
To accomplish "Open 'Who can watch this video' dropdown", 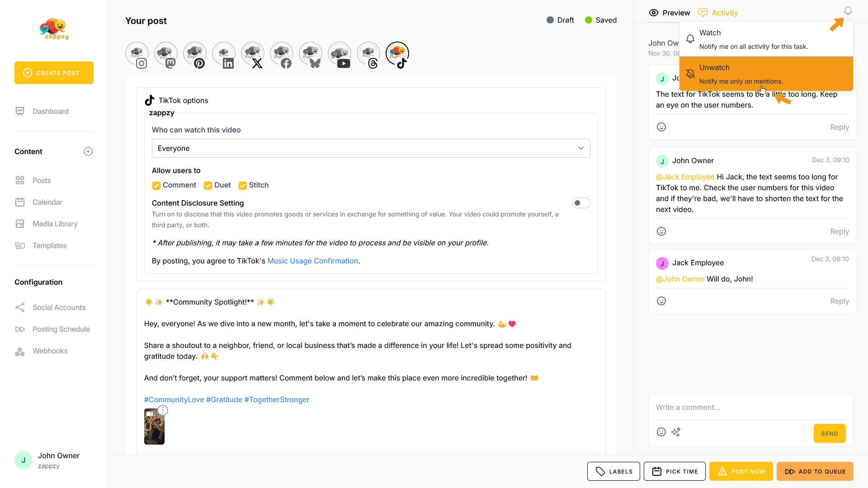I will [371, 148].
